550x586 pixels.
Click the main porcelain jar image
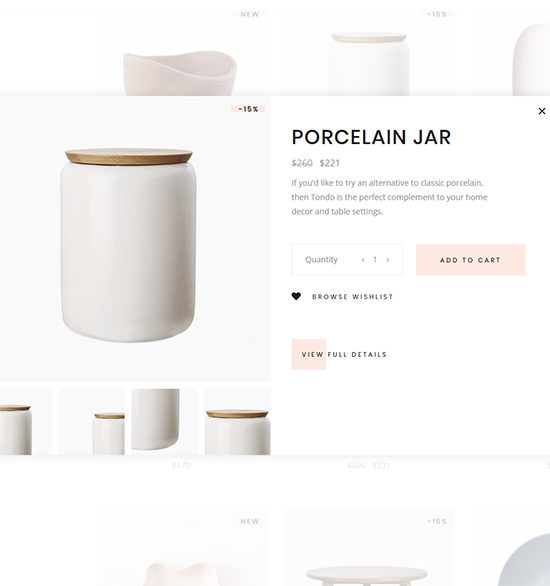point(129,245)
